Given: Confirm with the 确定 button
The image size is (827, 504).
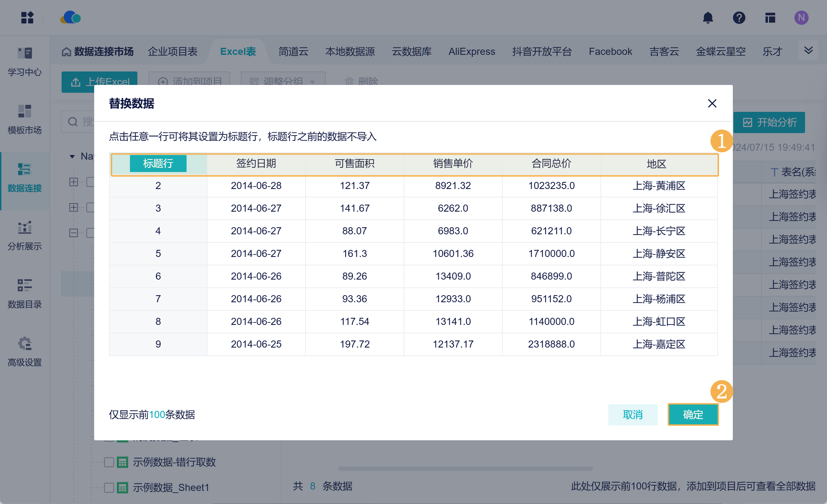Looking at the screenshot, I should 693,414.
